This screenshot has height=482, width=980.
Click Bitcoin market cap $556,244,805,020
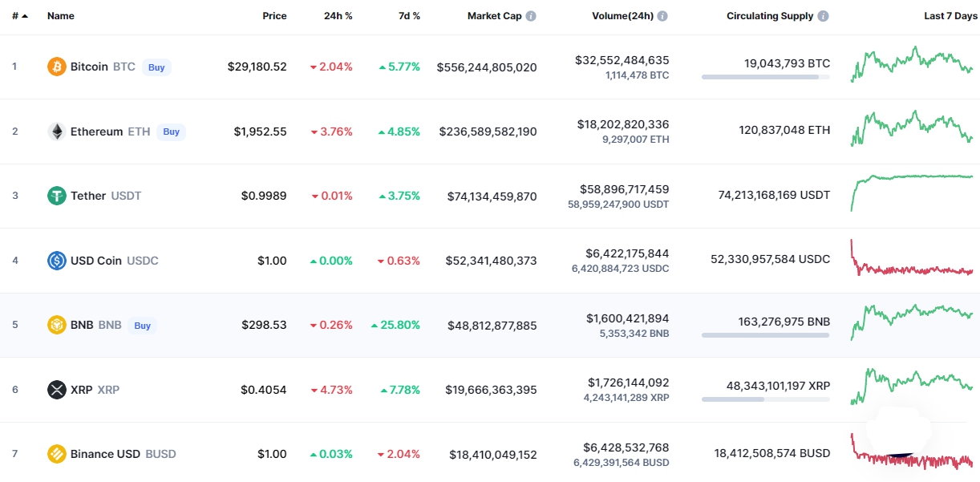[x=487, y=67]
